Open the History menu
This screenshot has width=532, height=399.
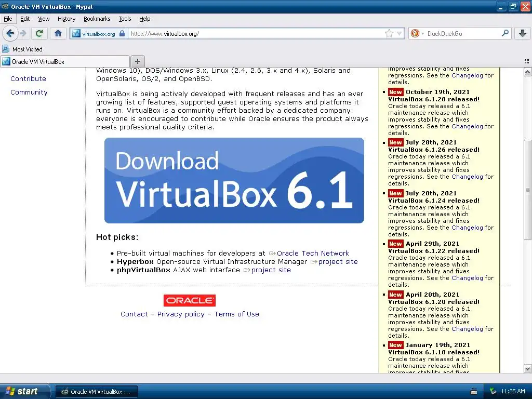coord(66,19)
